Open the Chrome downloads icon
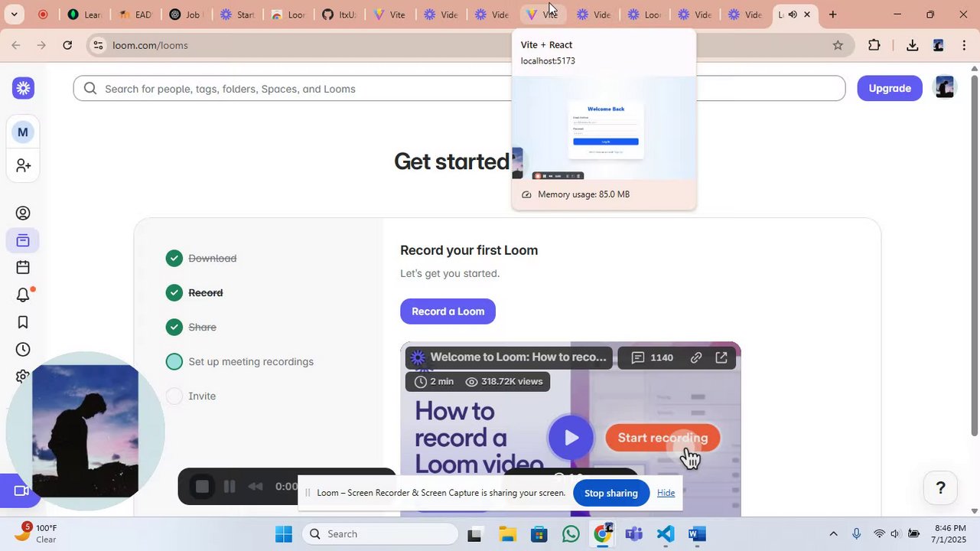 pos(912,45)
